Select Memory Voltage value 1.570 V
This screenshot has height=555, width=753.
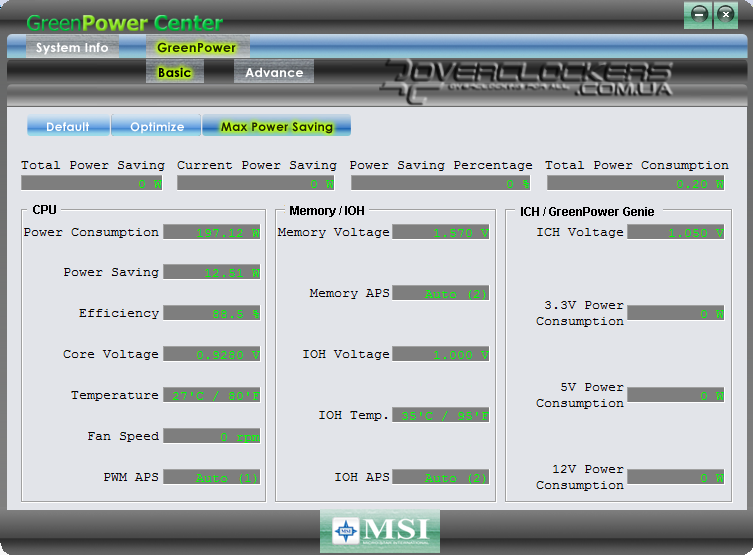440,232
